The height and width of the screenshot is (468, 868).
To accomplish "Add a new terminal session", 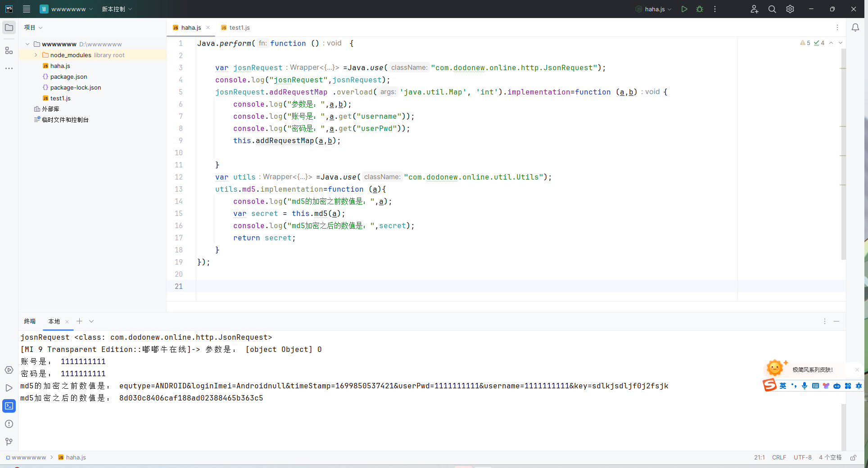I will click(79, 321).
